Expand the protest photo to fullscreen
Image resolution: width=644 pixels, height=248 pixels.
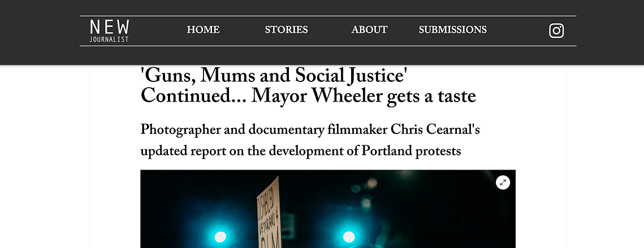(503, 182)
